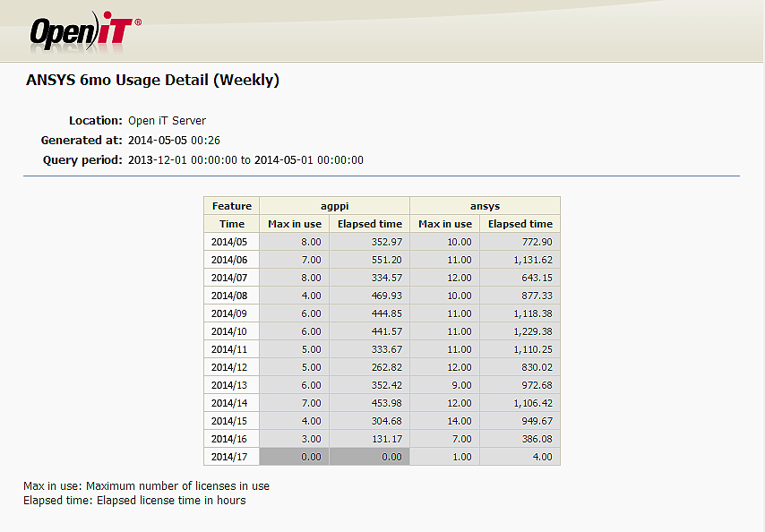765x532 pixels.
Task: Select the 2014/14 week row label
Action: point(232,403)
